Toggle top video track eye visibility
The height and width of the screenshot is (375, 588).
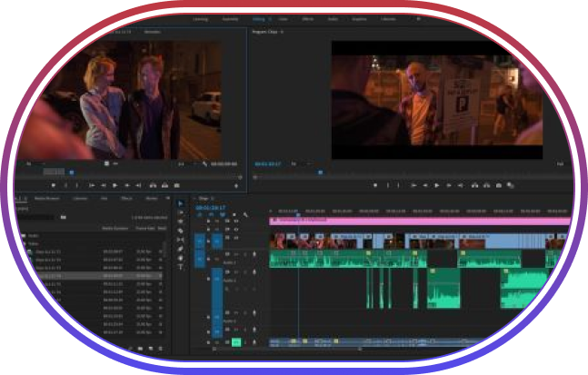click(236, 221)
